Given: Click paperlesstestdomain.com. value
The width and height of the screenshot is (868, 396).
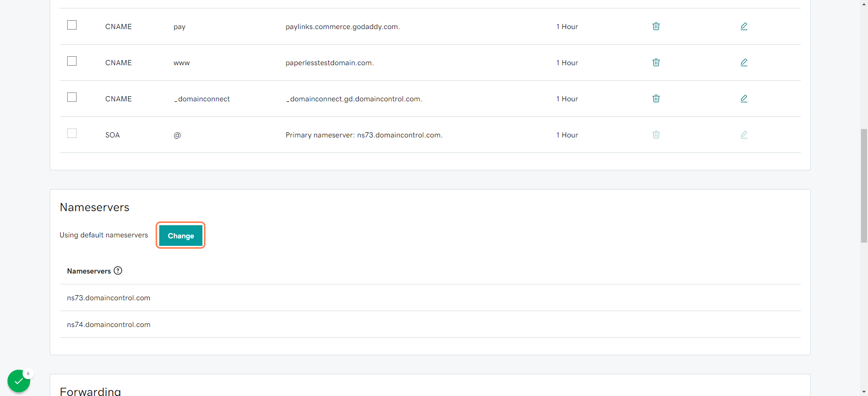Looking at the screenshot, I should pos(329,63).
